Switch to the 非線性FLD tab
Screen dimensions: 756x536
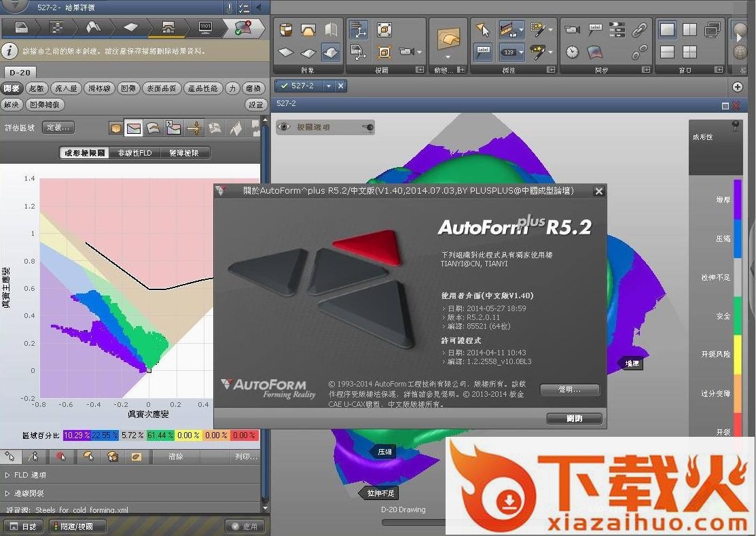coord(134,154)
